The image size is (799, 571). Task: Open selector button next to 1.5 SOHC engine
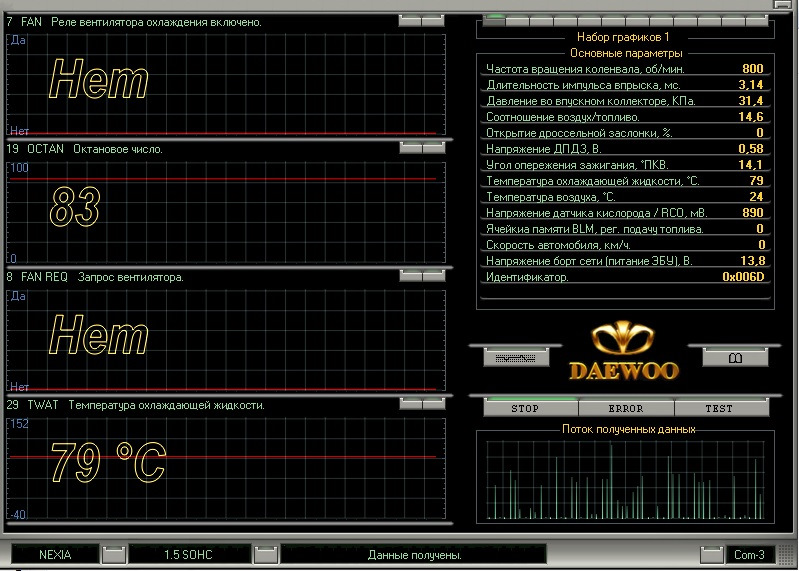coord(265,555)
